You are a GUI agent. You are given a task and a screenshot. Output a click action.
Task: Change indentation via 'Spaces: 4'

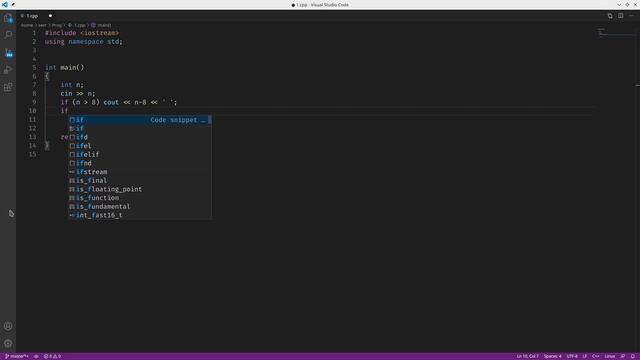tap(552, 356)
